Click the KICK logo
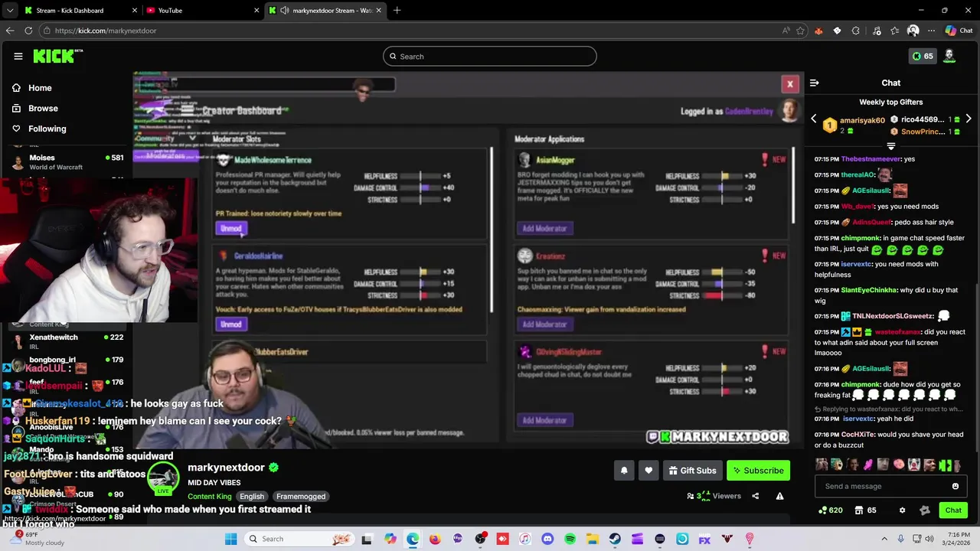980x551 pixels. coord(57,56)
